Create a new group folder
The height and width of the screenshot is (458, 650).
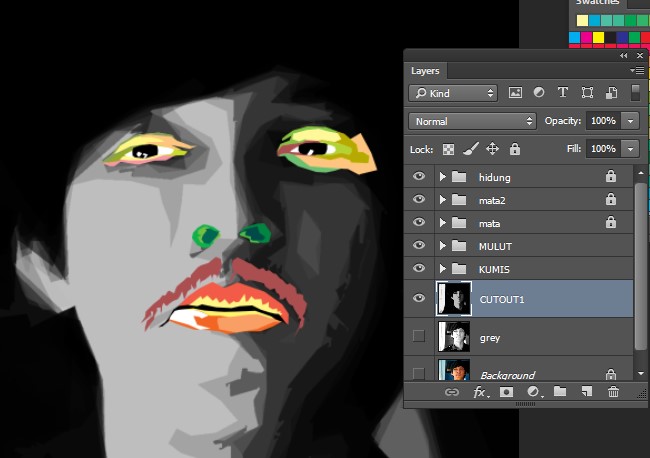[x=560, y=391]
